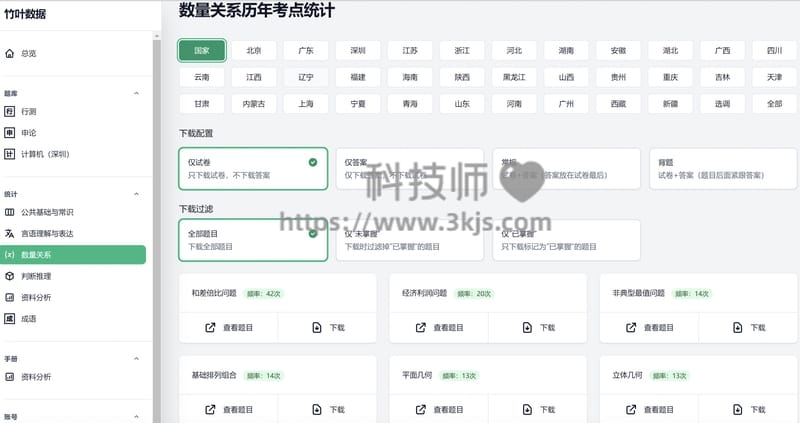Screen dimensions: 800x423
Task: Pick the 广州 region button
Action: click(566, 104)
